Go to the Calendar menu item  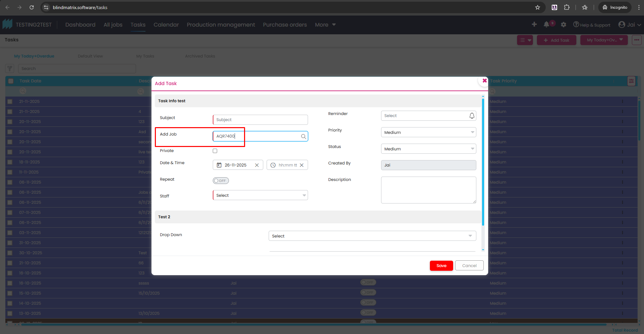(166, 25)
